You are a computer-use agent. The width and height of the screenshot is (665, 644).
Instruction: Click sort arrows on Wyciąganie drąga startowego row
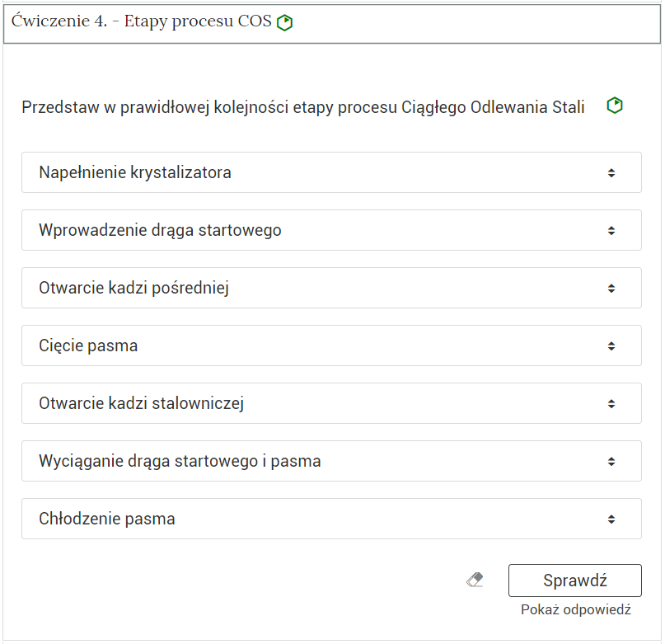point(611,462)
